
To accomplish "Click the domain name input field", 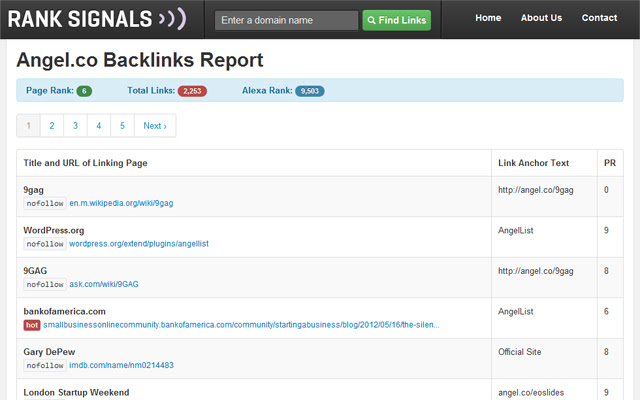I will coord(286,20).
